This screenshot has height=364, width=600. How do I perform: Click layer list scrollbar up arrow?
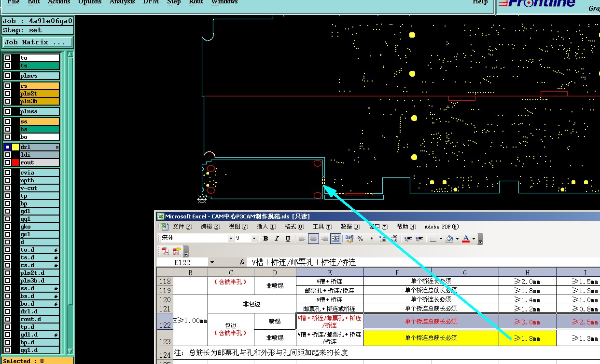click(70, 55)
